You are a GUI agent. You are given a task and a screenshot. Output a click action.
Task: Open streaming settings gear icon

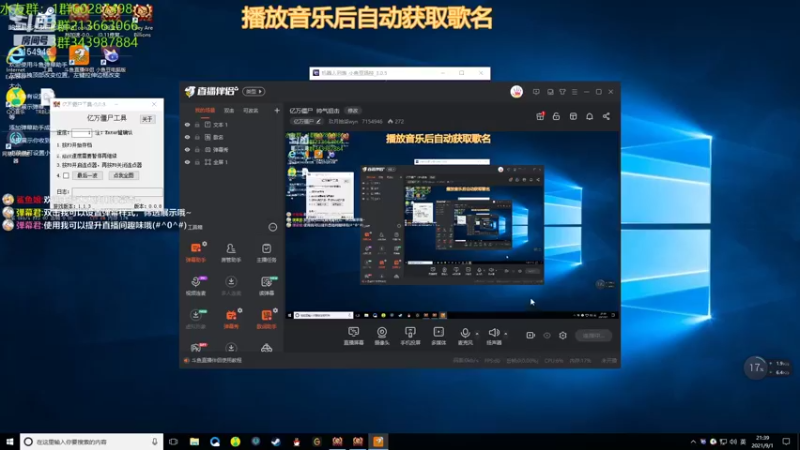pyautogui.click(x=563, y=335)
